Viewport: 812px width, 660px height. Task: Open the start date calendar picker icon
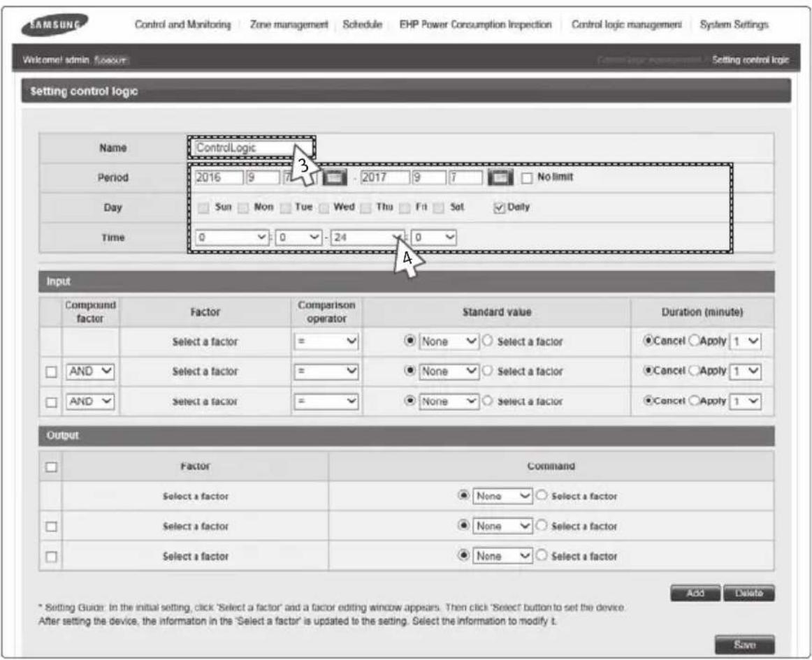(335, 177)
